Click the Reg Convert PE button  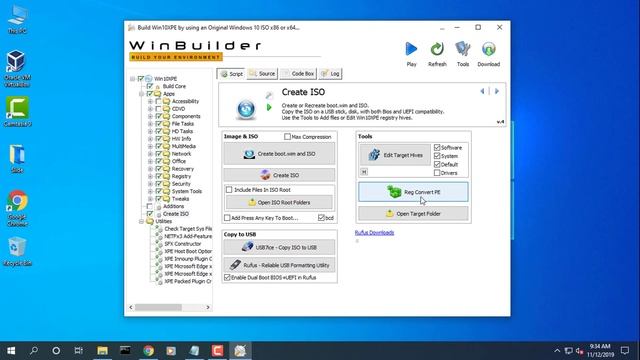point(413,192)
